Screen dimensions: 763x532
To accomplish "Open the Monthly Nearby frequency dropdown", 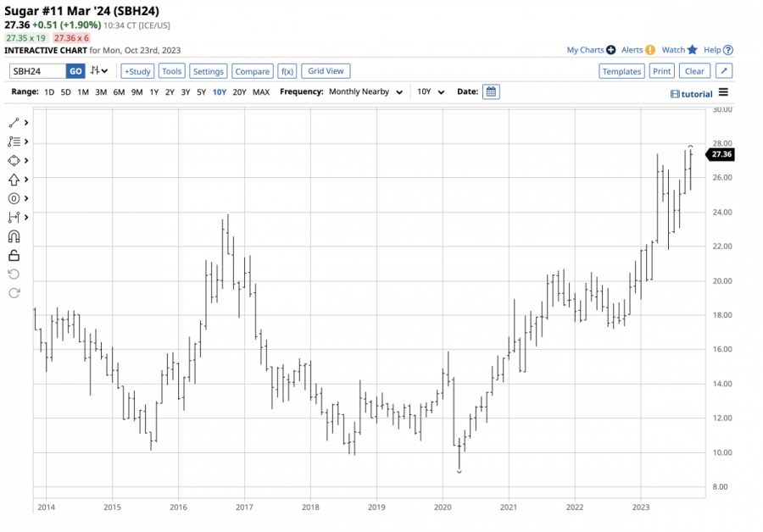I will (365, 91).
